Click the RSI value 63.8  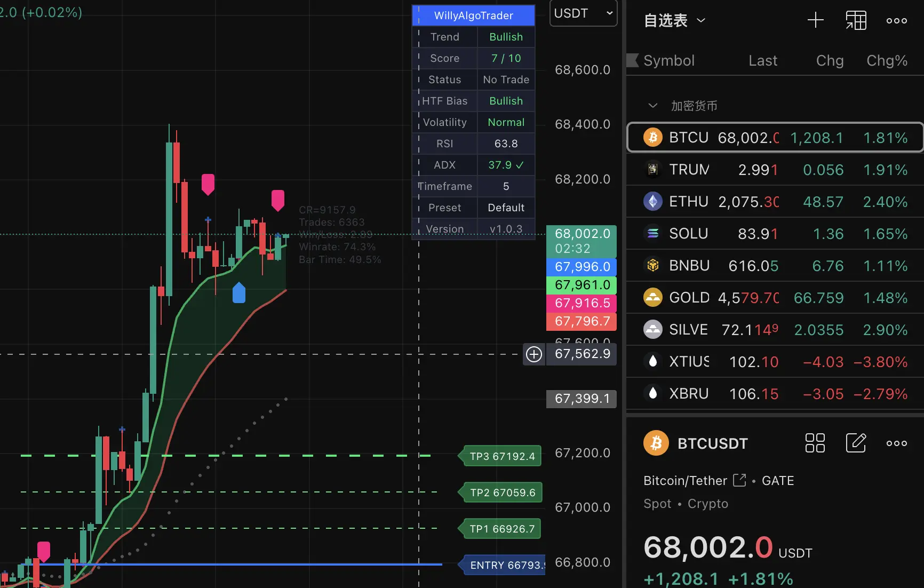pos(506,144)
